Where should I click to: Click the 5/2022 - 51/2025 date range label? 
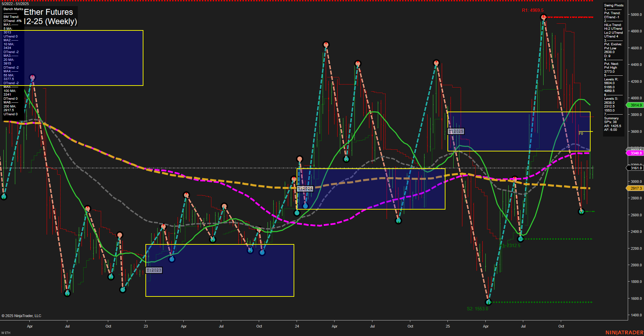click(15, 4)
